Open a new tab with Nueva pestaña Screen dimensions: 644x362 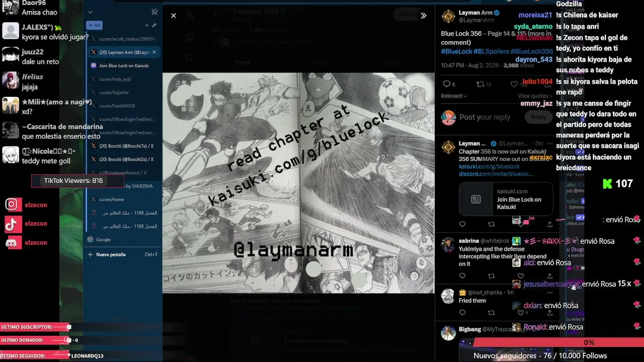click(123, 255)
